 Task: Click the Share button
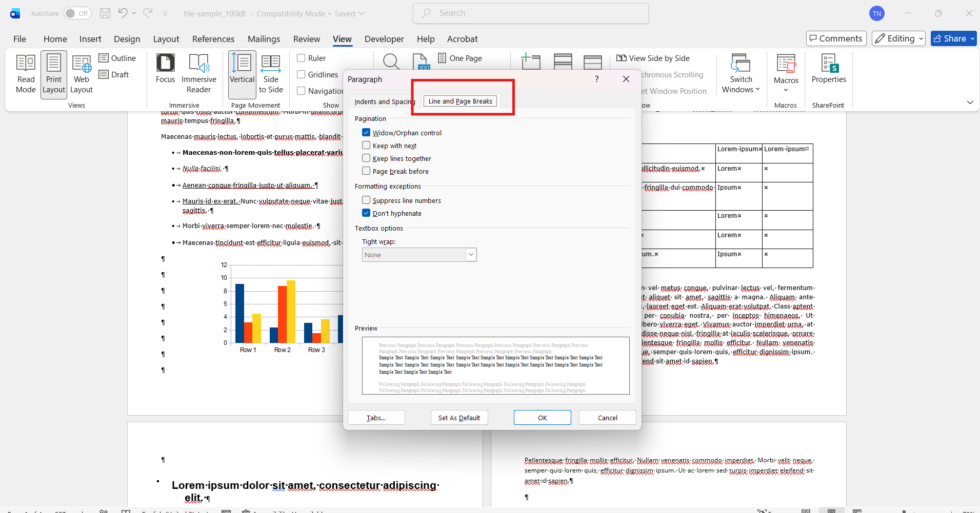pos(954,38)
